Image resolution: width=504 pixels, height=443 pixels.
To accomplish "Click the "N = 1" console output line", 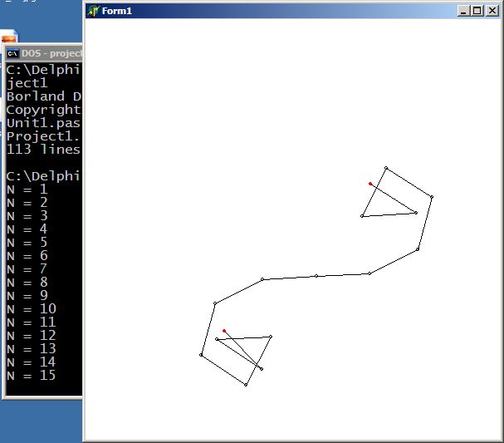I will [27, 190].
